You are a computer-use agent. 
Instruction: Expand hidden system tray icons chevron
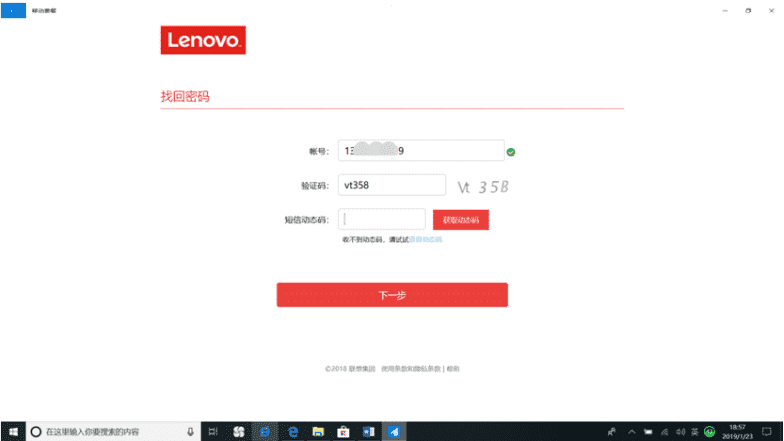(x=632, y=432)
